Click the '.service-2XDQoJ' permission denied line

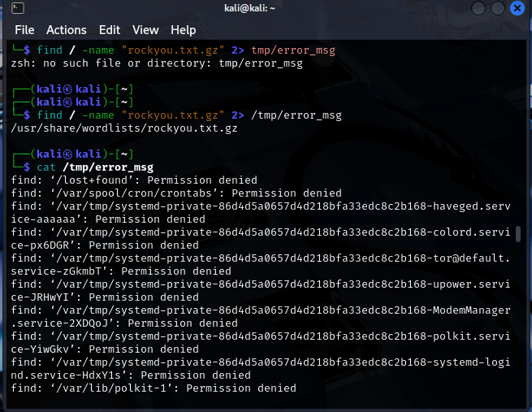(x=124, y=323)
